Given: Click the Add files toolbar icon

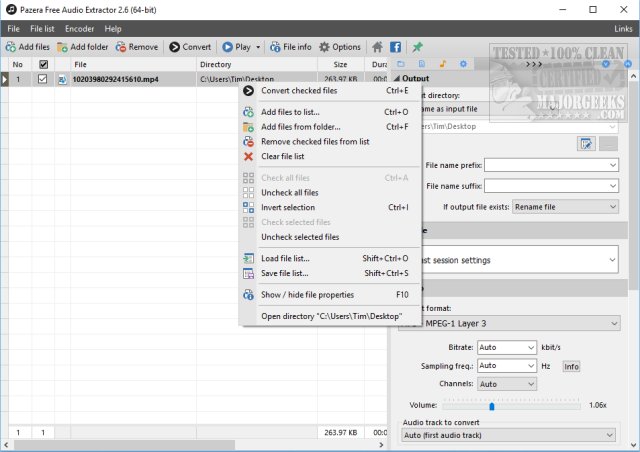Looking at the screenshot, I should click(11, 47).
